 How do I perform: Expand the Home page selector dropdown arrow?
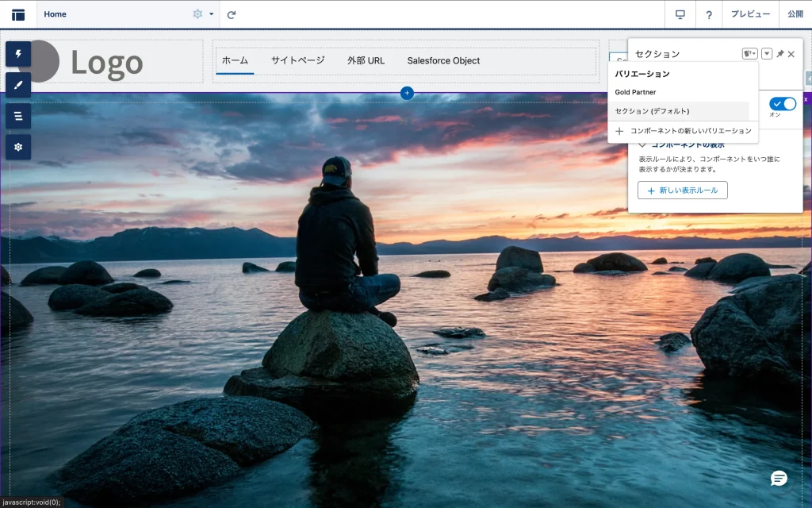212,14
